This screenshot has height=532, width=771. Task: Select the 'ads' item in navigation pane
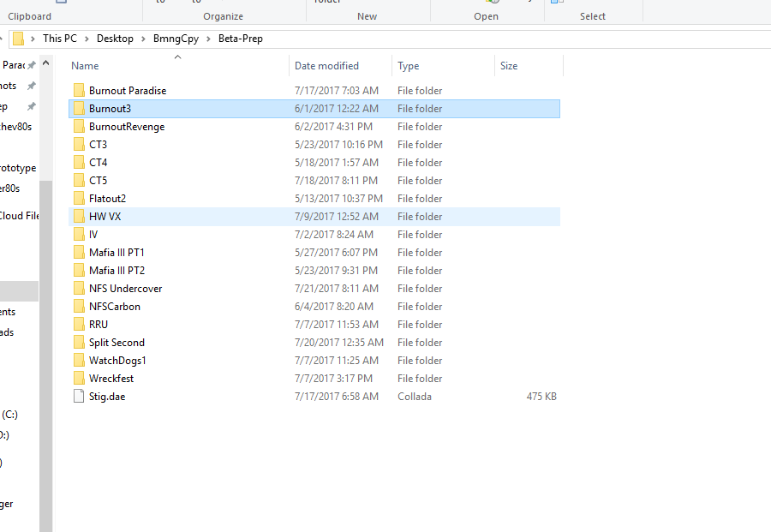(x=7, y=332)
